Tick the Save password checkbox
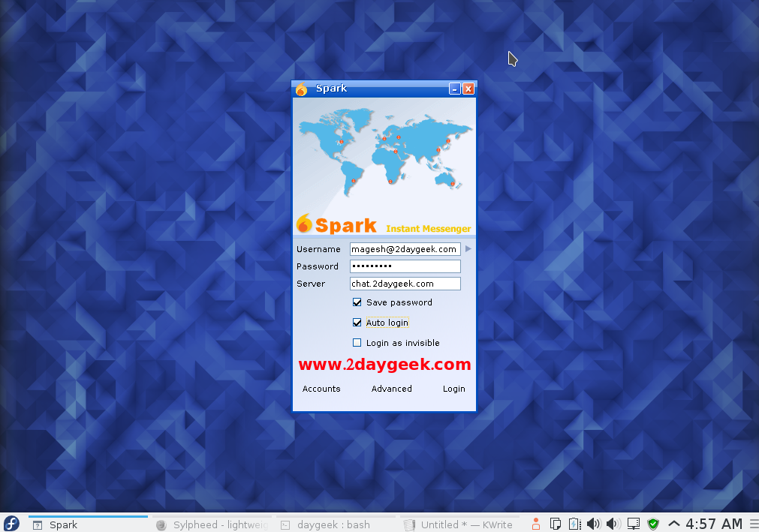Screen dimensions: 759x532 click(x=357, y=302)
